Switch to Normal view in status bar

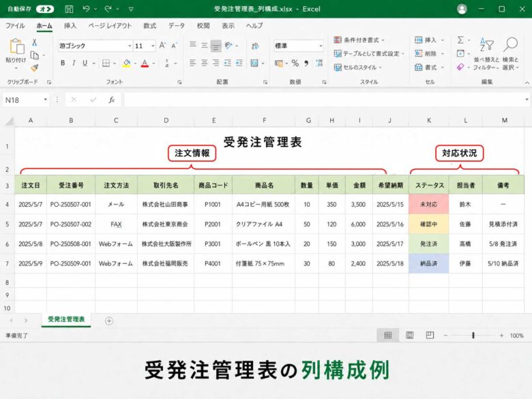pyautogui.click(x=388, y=335)
